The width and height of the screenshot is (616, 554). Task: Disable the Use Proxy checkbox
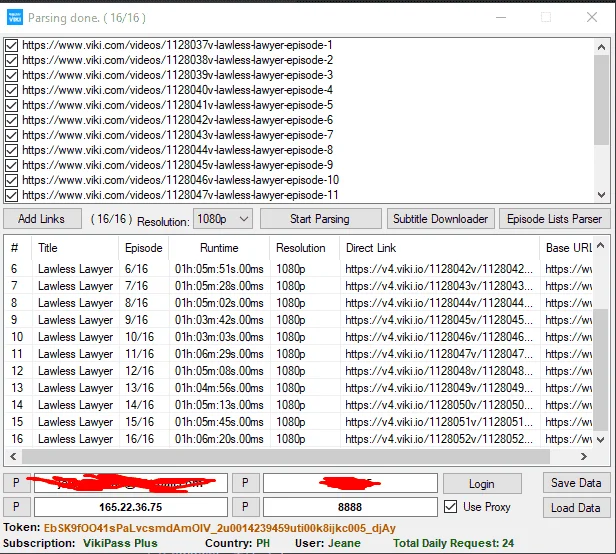[451, 506]
